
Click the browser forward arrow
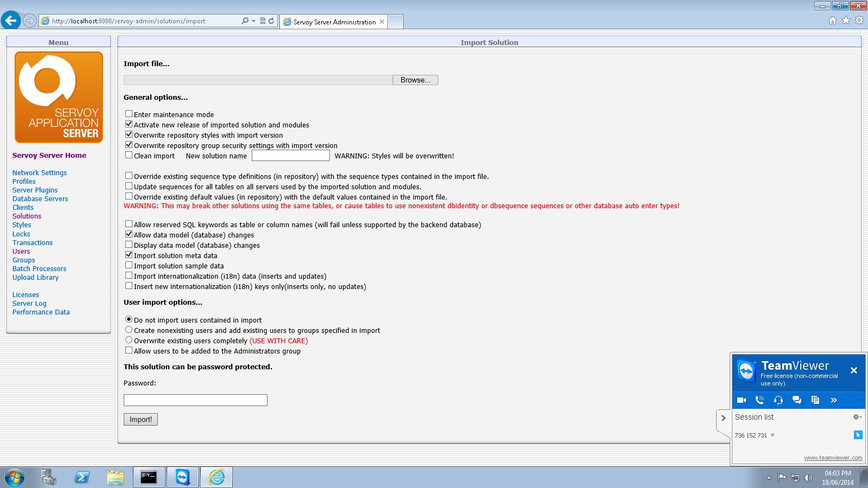[x=30, y=21]
